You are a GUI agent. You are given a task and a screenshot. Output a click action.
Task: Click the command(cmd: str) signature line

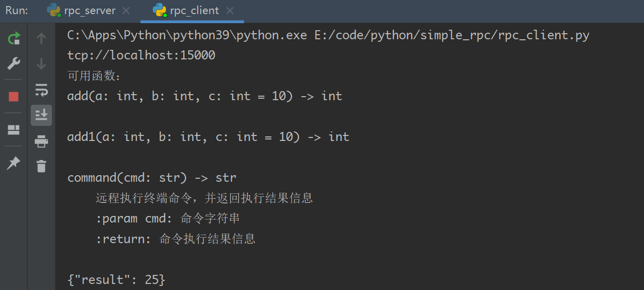click(152, 177)
